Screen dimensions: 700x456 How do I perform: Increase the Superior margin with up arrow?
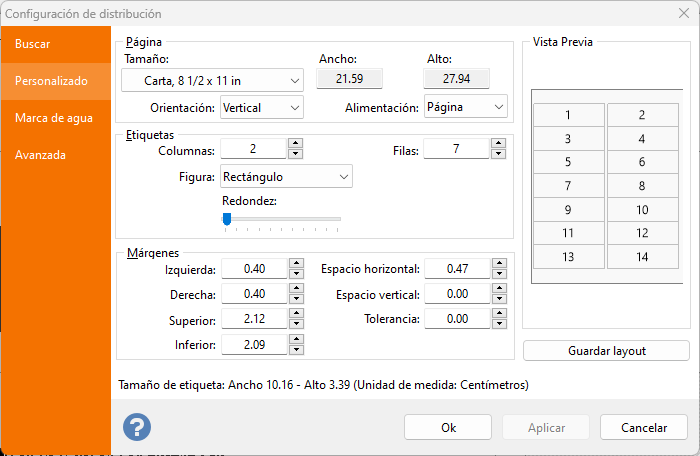(x=295, y=315)
